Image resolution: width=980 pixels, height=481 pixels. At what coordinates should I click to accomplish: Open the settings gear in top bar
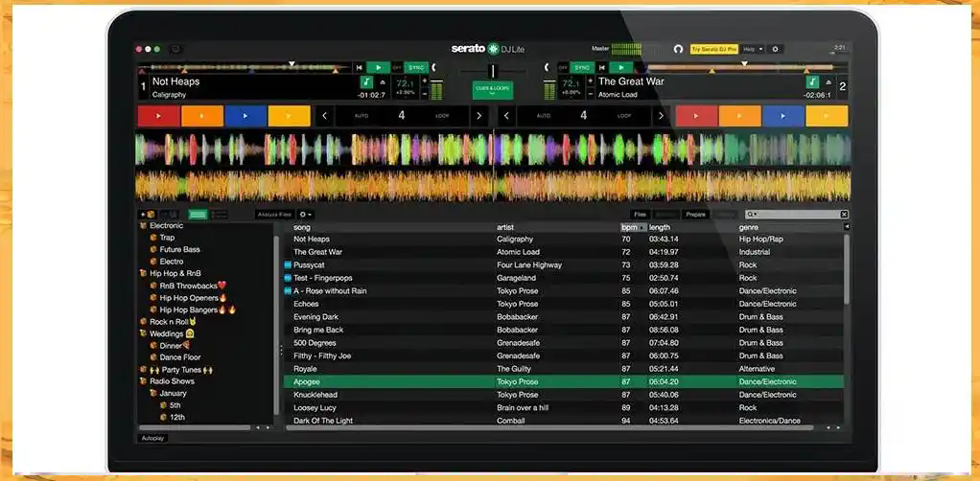tap(775, 49)
